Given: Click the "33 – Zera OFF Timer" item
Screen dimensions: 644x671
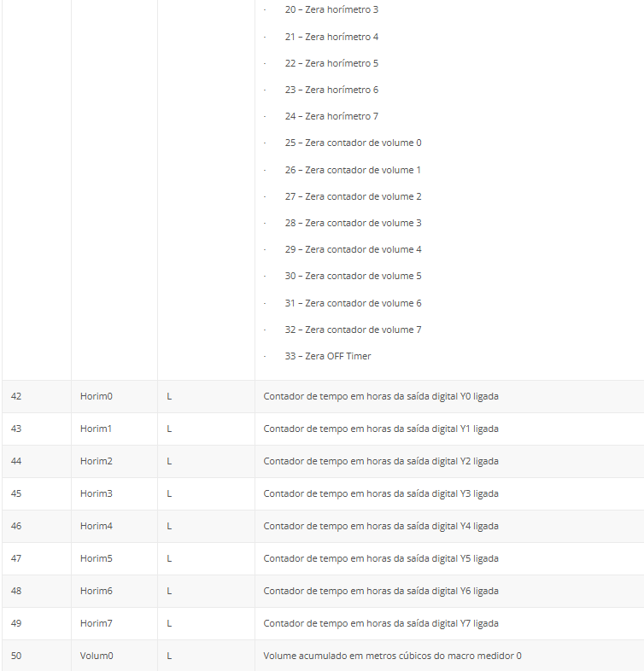Looking at the screenshot, I should tap(328, 356).
